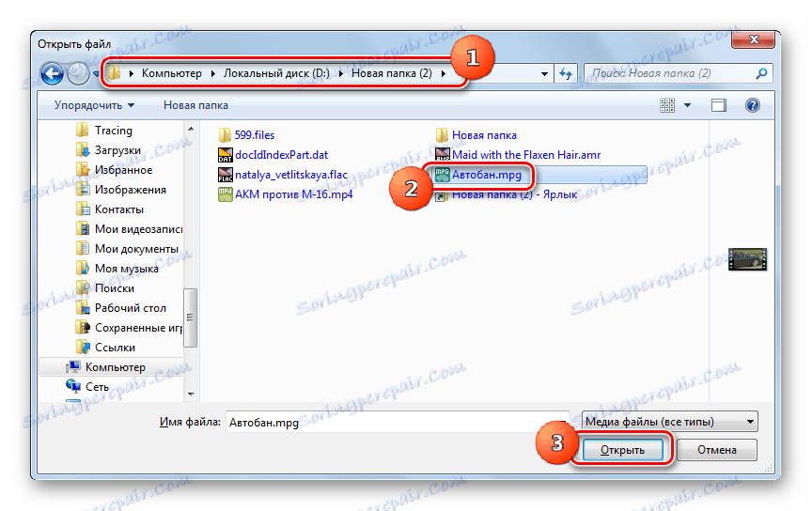
Task: Open Мои видеозаписи in the sidebar
Action: click(138, 229)
